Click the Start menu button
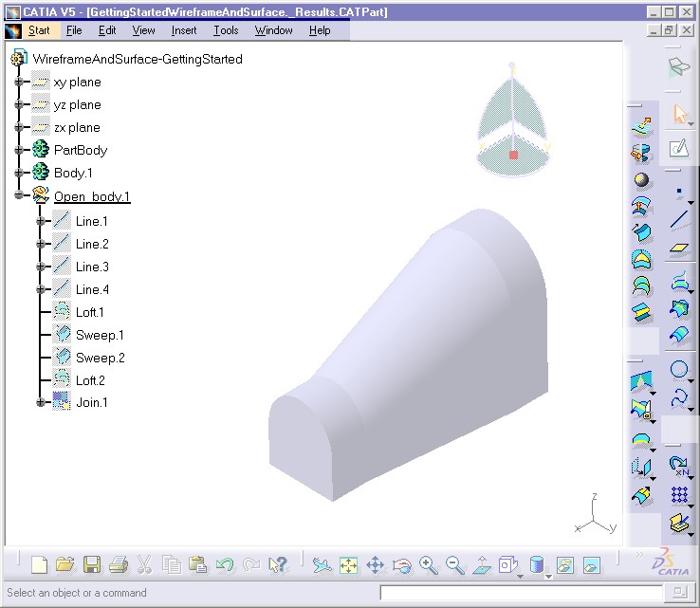Image resolution: width=700 pixels, height=608 pixels. (39, 30)
